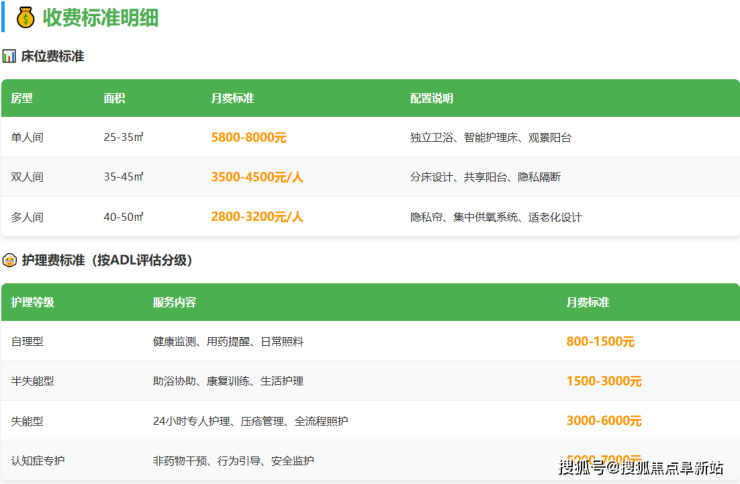Click the face emoji icon beside 护理费标准
Image resolution: width=740 pixels, height=484 pixels.
(x=9, y=260)
